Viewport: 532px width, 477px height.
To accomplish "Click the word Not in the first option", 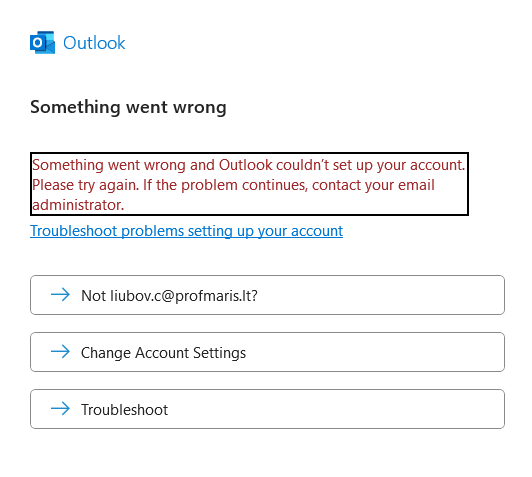I will (93, 295).
